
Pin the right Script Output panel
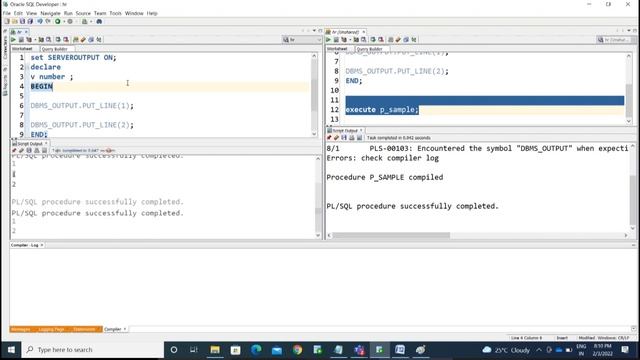tap(329, 138)
